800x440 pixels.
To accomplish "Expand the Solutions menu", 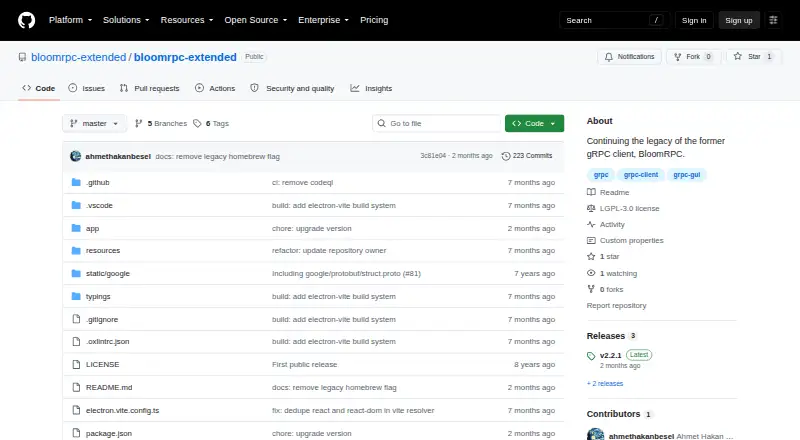I will point(126,20).
